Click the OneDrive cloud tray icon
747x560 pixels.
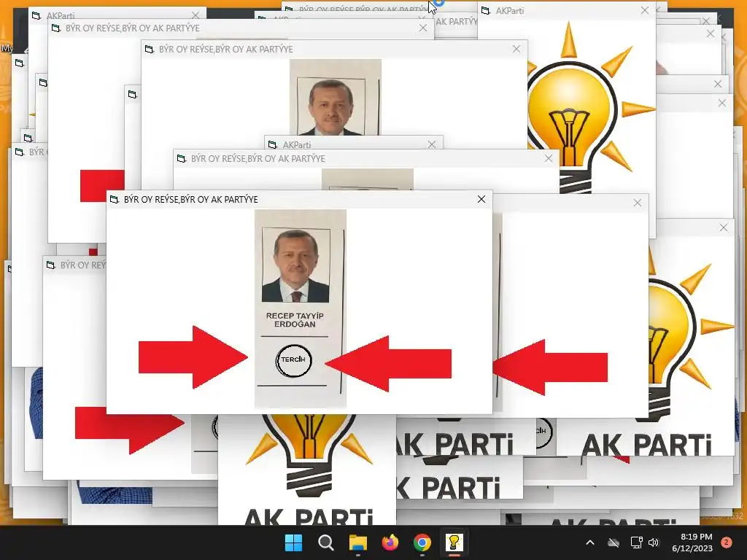pos(614,542)
